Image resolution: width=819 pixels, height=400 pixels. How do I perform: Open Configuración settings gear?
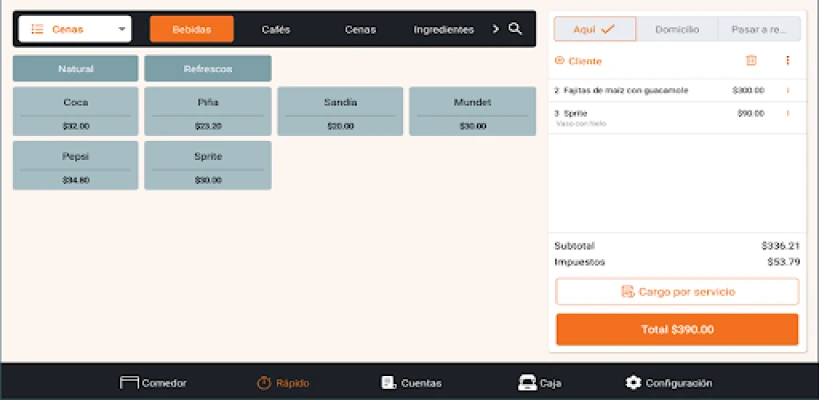[668, 382]
